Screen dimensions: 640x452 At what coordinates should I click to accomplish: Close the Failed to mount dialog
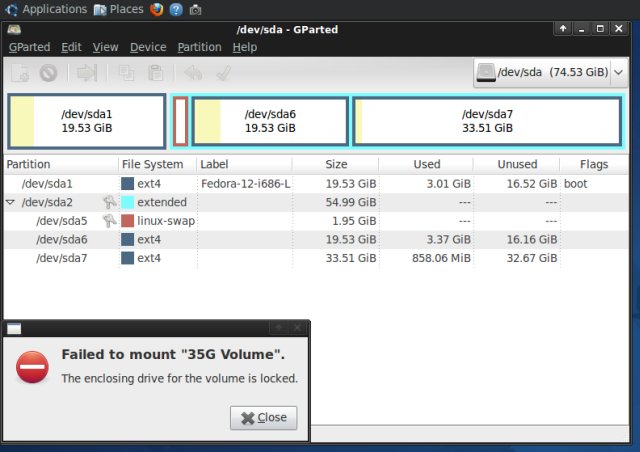(263, 418)
